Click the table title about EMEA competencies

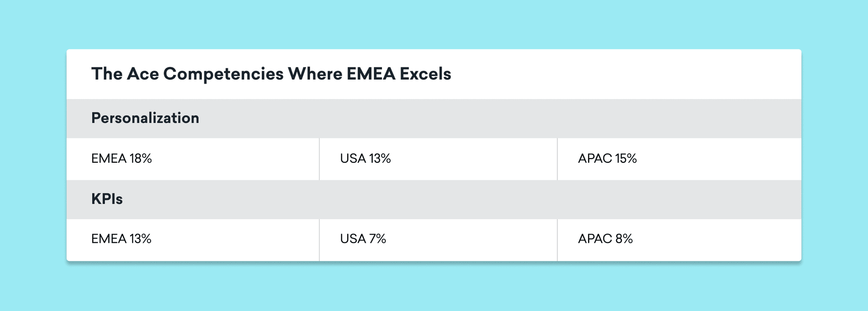click(271, 74)
